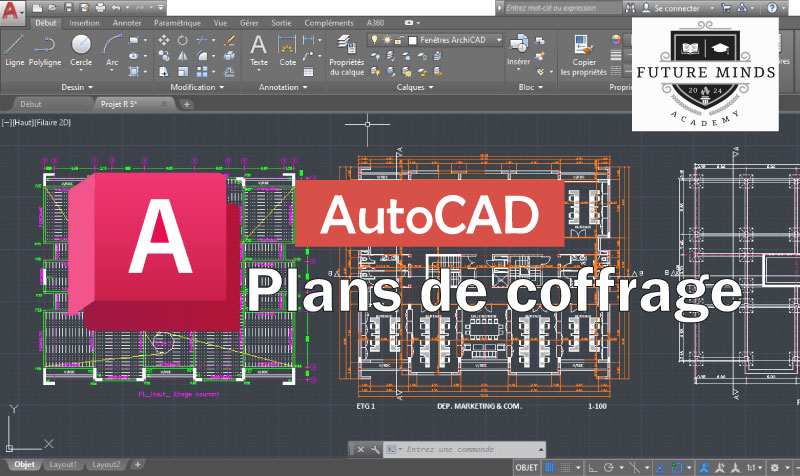
Task: Open the application menu arrow
Action: click(x=22, y=13)
